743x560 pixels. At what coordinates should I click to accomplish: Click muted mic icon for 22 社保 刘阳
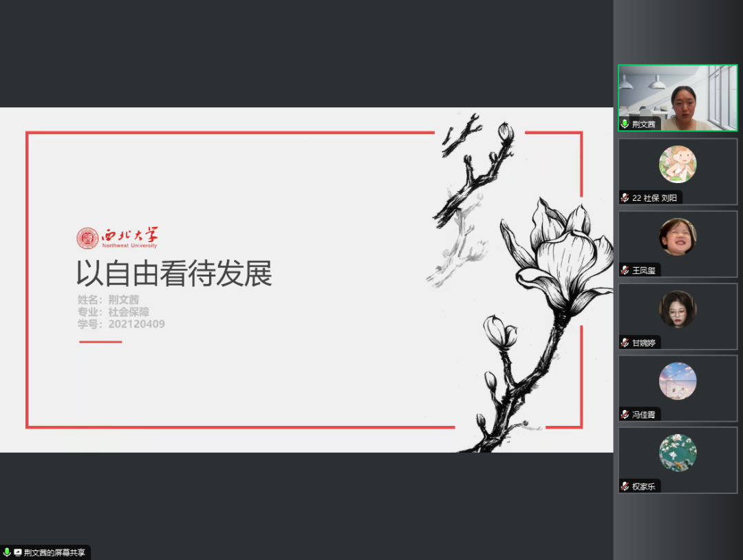(625, 198)
